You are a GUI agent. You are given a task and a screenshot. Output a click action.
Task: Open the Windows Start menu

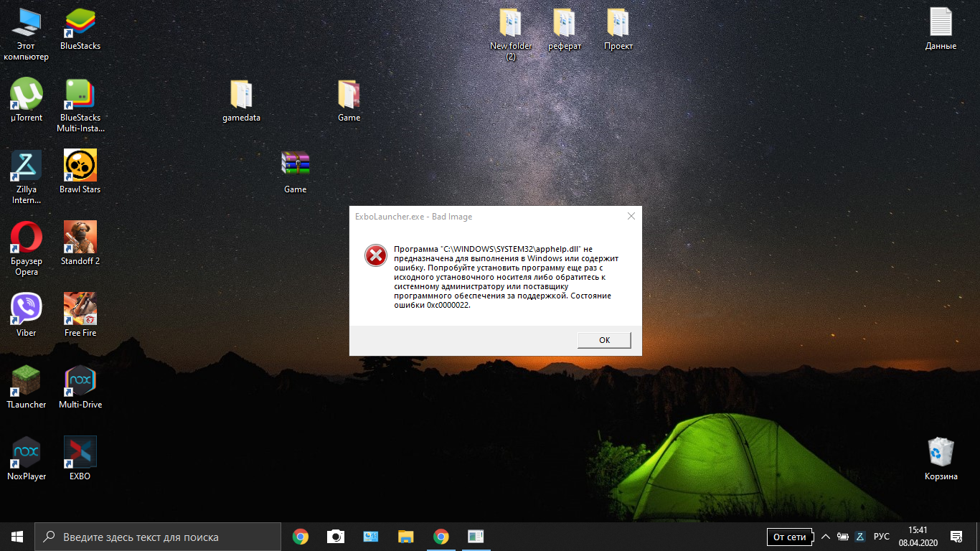point(17,537)
